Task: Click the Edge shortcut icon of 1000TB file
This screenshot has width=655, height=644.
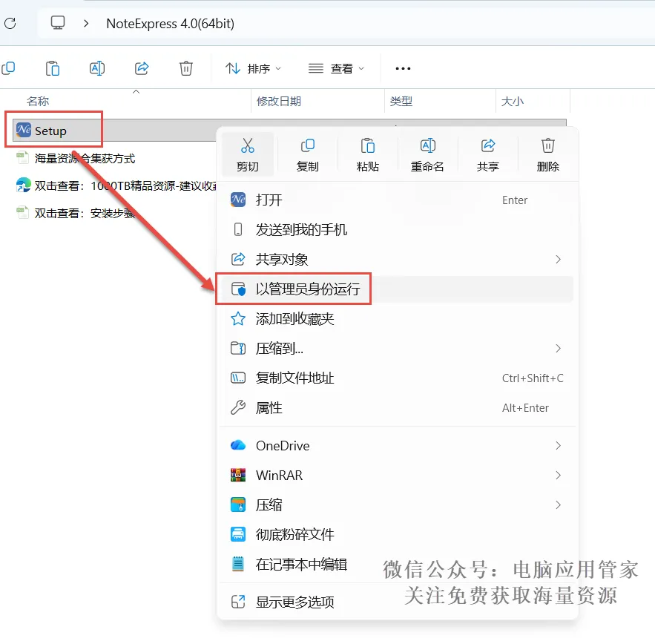Action: [x=24, y=185]
